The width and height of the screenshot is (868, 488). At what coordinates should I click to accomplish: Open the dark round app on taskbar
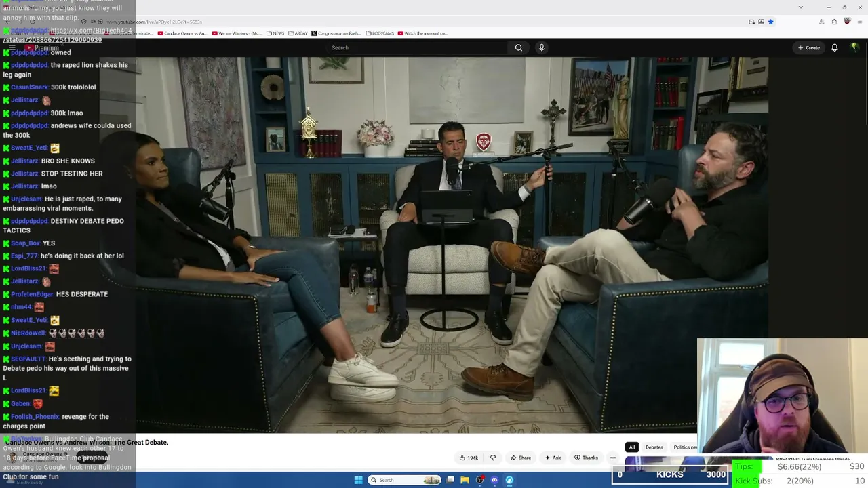(479, 480)
